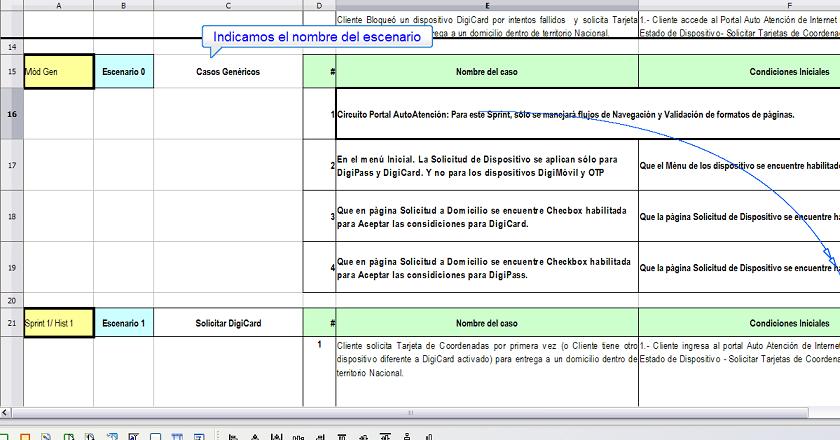Select row 21 header
The image size is (840, 440).
point(12,323)
